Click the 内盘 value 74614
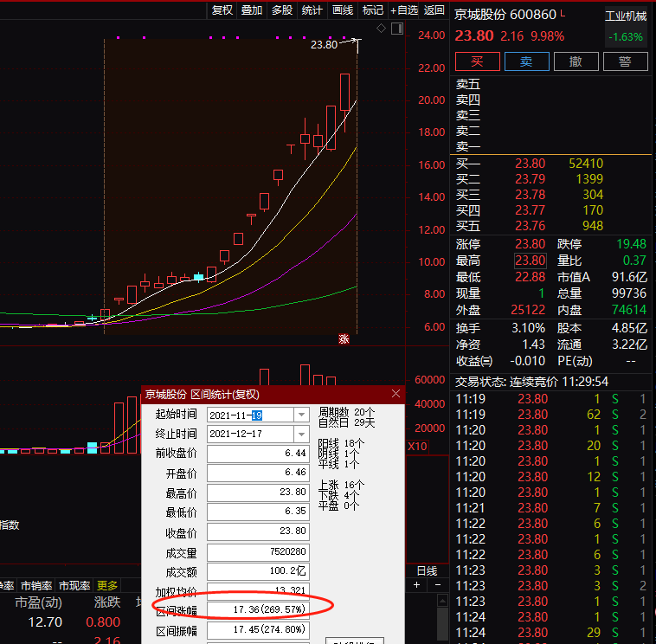The height and width of the screenshot is (644, 656). (629, 310)
